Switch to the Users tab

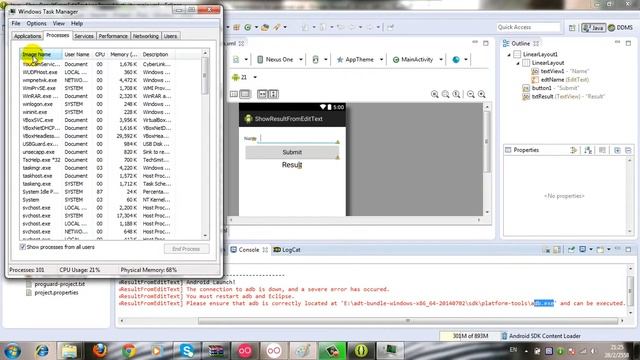coord(170,36)
